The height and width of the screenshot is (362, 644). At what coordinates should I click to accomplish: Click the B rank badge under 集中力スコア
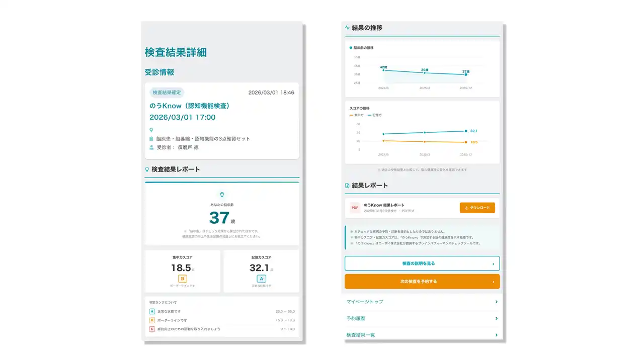click(x=182, y=279)
